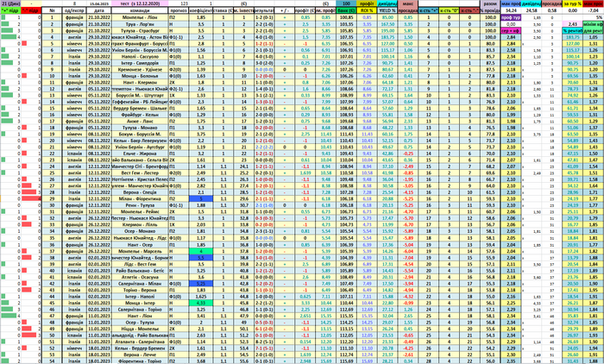This screenshot has height=364, width=604.
Task: Select the 'Осер - Монако' match cell
Action: [140, 231]
